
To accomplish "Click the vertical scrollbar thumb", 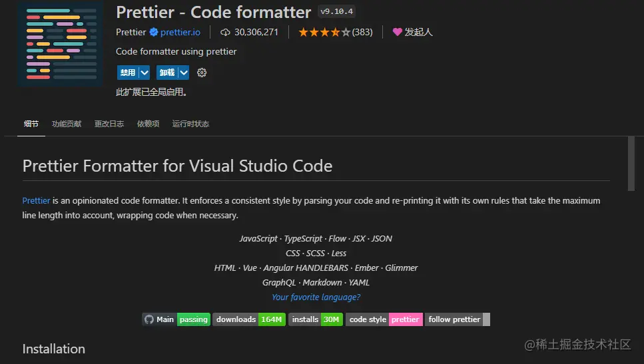I will tap(631, 164).
